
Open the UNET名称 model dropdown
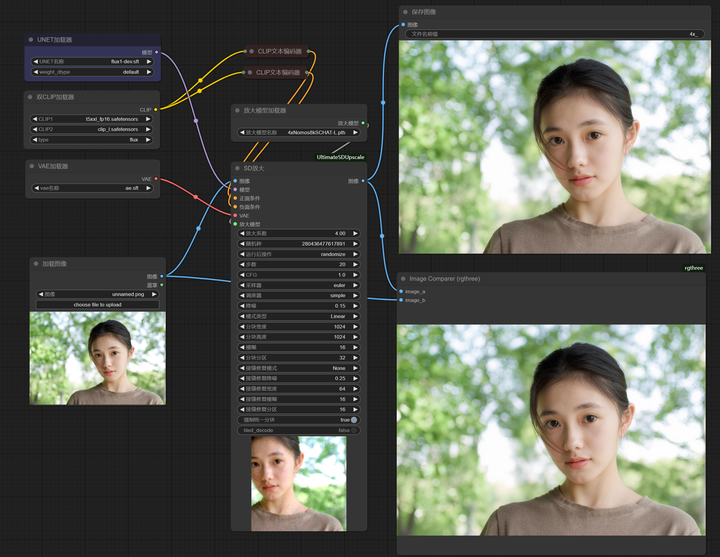93,62
